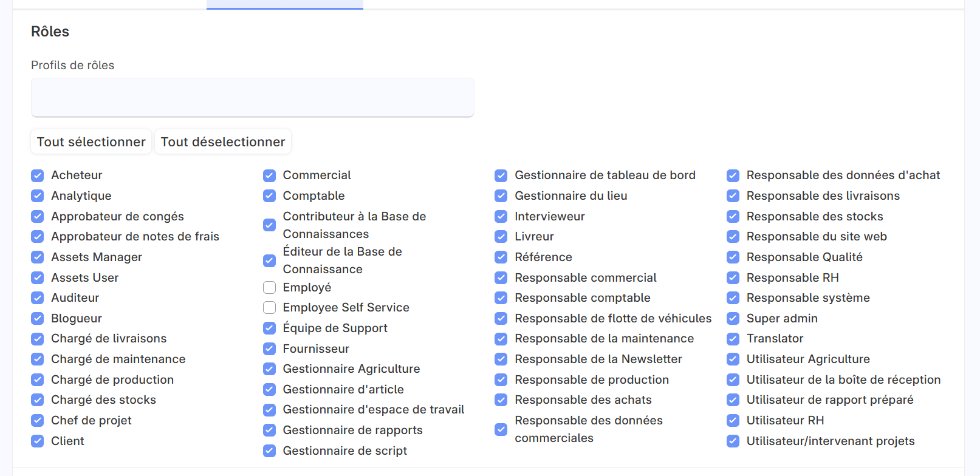This screenshot has height=476, width=980.
Task: Deselect the Gestionnaire de script role
Action: (x=269, y=450)
